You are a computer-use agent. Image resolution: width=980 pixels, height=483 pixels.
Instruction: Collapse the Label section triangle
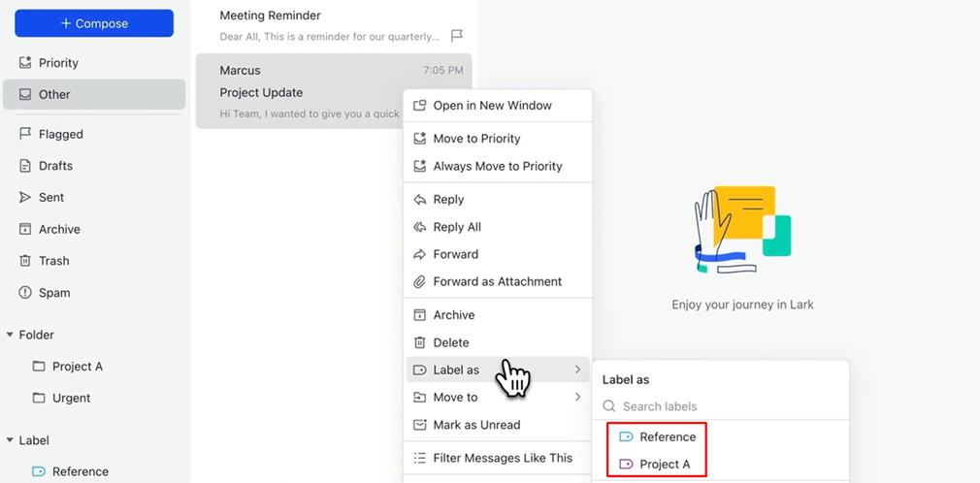point(10,440)
